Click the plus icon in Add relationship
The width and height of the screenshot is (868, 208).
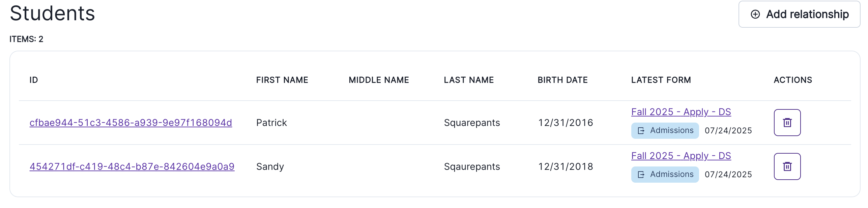(x=755, y=14)
